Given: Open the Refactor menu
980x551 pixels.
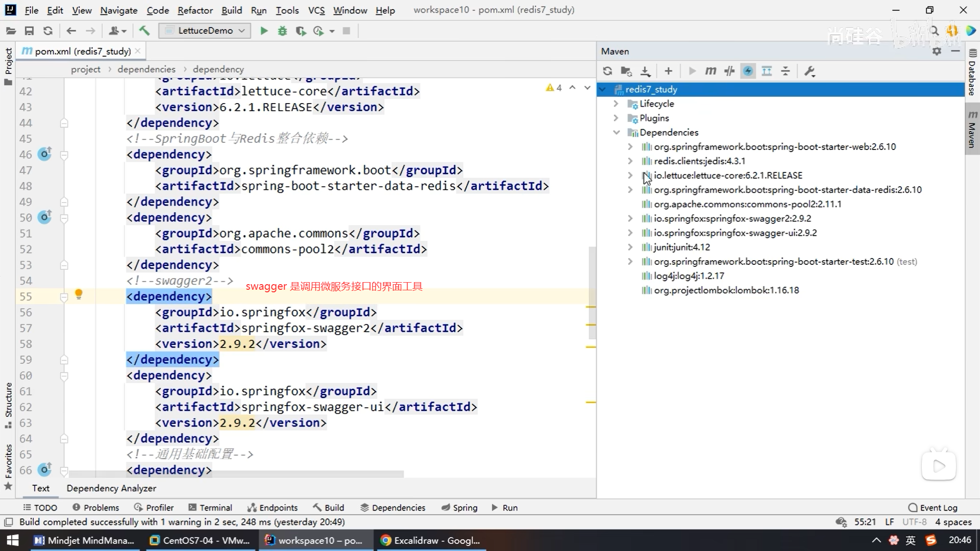Looking at the screenshot, I should [195, 10].
